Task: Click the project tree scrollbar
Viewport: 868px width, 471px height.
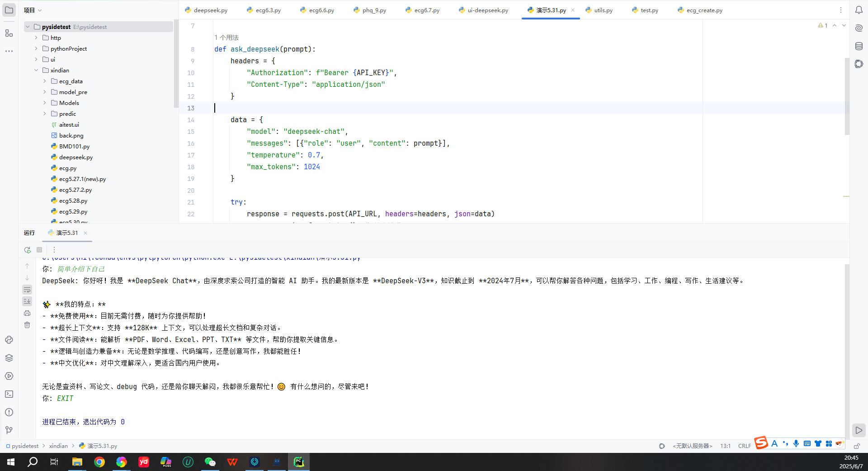Action: click(x=176, y=63)
